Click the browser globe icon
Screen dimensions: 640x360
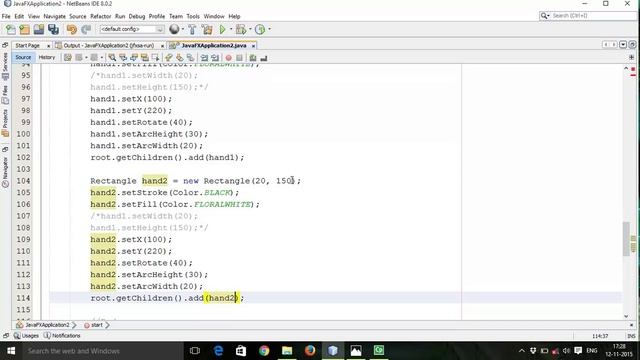coord(174,29)
